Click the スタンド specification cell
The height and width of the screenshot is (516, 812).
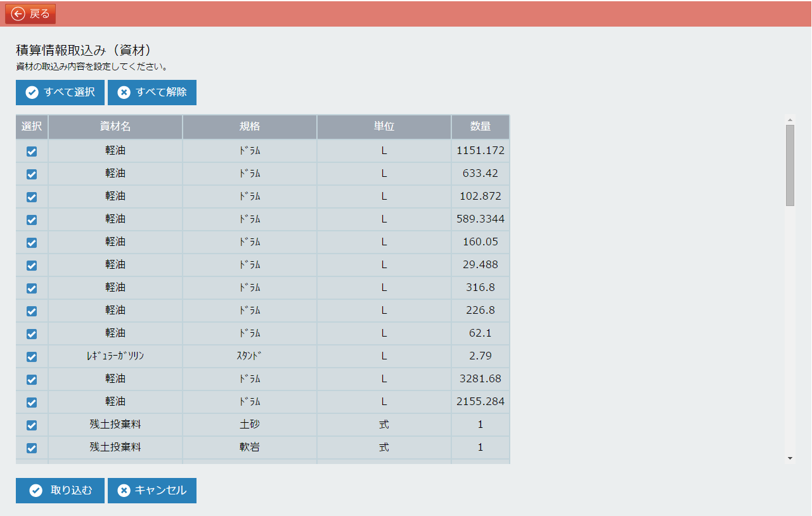pos(250,356)
